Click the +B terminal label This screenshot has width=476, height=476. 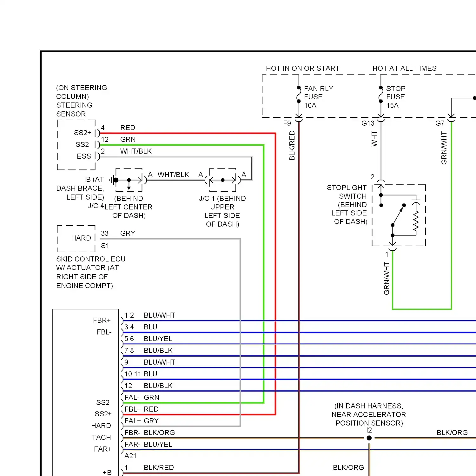[x=107, y=473]
